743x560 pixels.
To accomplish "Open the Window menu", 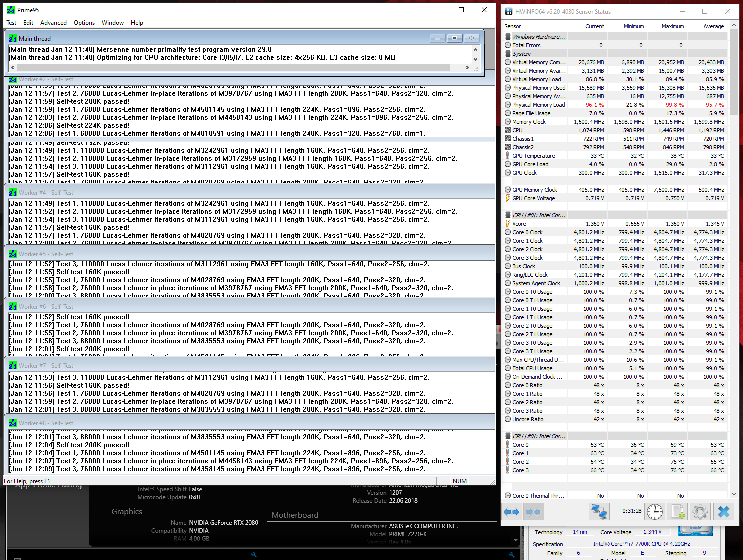I will (113, 23).
